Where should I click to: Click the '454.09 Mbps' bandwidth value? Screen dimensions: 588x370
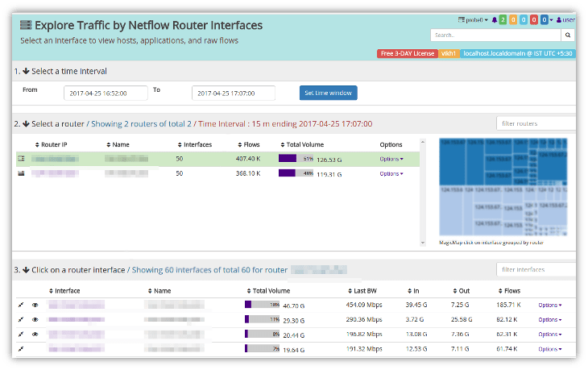click(x=364, y=305)
